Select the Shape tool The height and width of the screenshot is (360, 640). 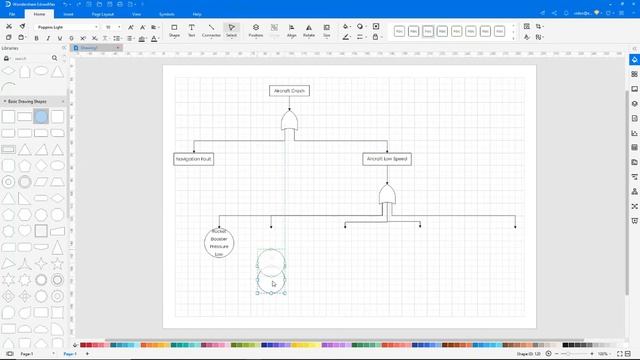click(174, 31)
